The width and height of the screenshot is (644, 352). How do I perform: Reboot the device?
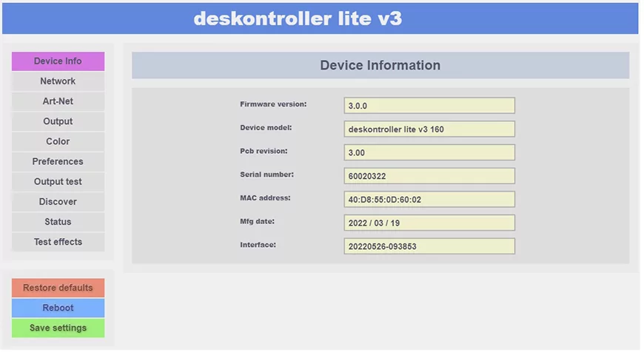tap(58, 308)
